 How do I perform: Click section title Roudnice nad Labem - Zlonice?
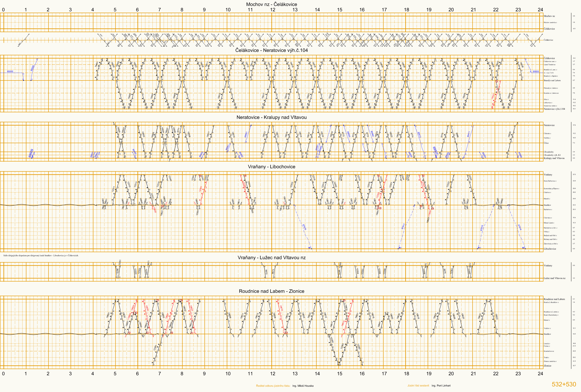[x=271, y=291]
